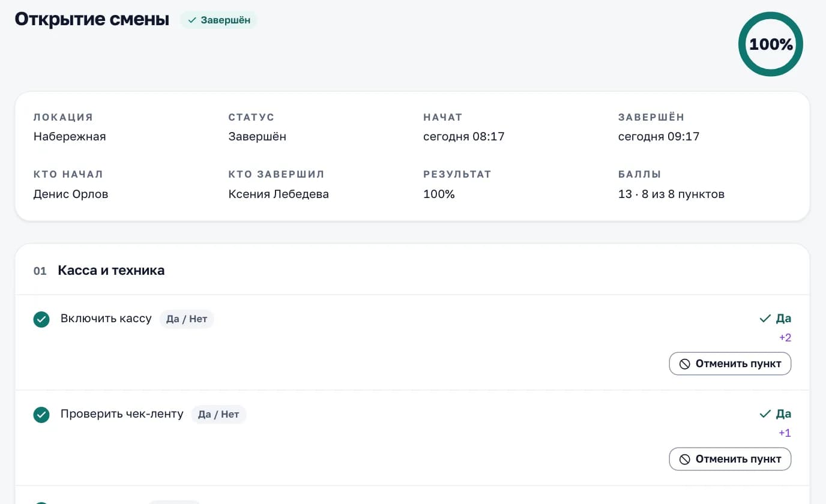The width and height of the screenshot is (826, 504).
Task: Click the Завершён status badge near title
Action: tap(219, 20)
